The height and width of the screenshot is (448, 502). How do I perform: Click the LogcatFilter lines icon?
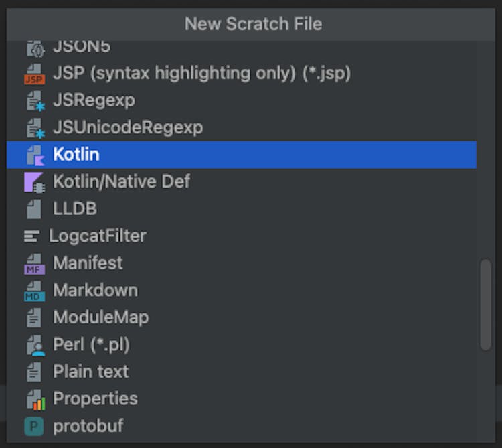tap(31, 236)
